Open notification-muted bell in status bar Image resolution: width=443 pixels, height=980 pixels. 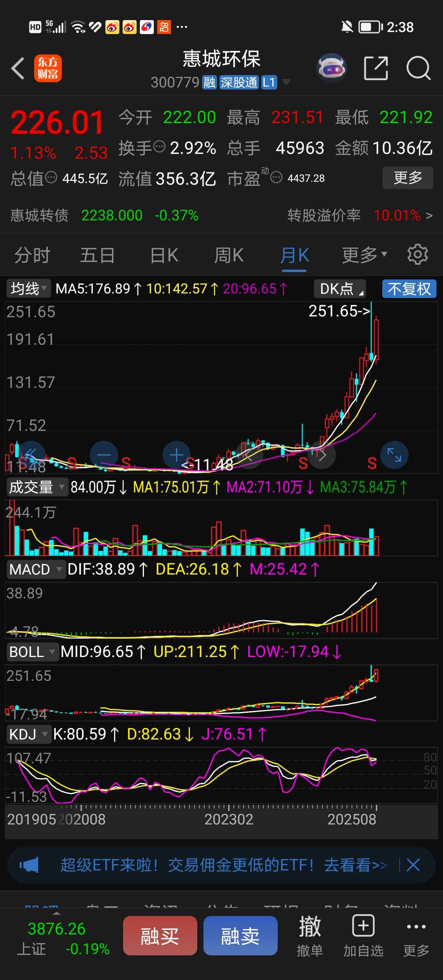(x=347, y=27)
